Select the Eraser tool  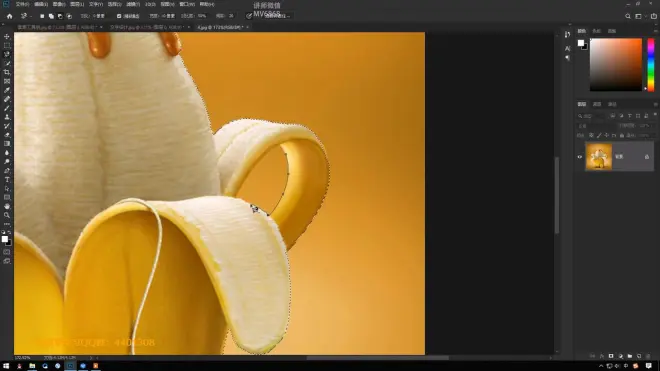click(7, 135)
